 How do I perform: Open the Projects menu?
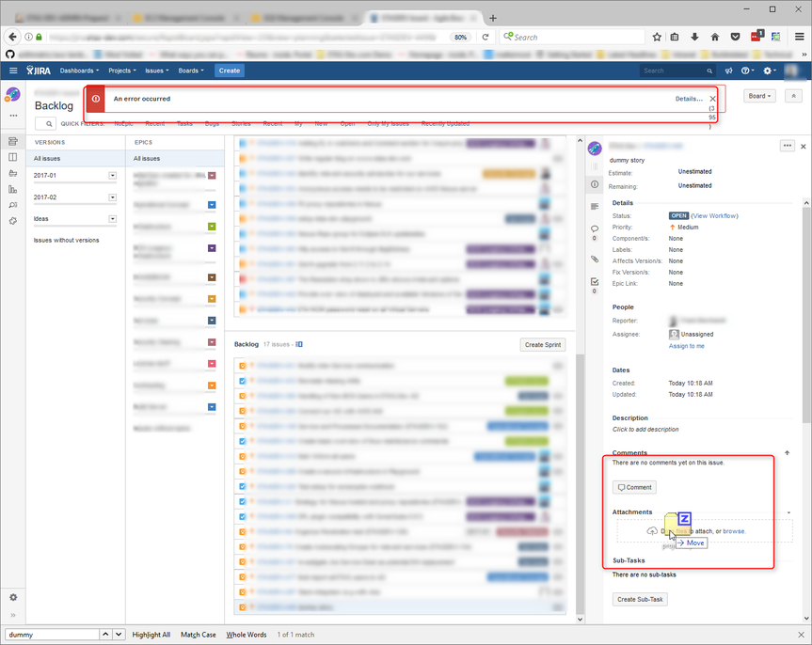click(x=122, y=71)
